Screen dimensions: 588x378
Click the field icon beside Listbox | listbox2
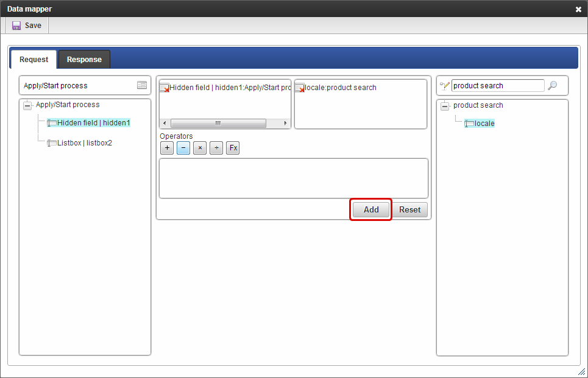[x=52, y=143]
